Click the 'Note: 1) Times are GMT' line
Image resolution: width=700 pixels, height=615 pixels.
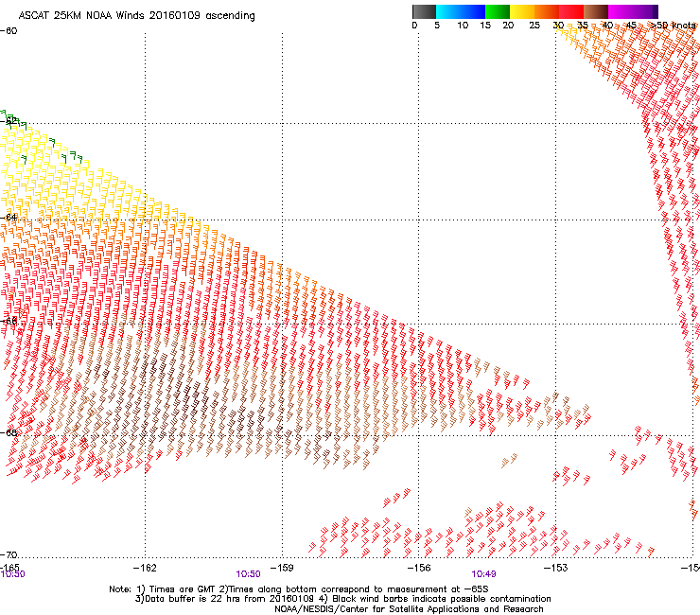(x=299, y=589)
